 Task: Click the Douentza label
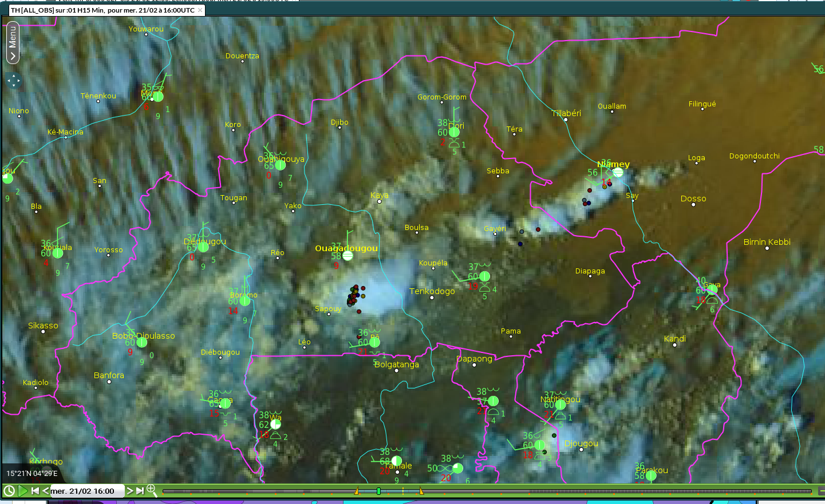click(242, 56)
